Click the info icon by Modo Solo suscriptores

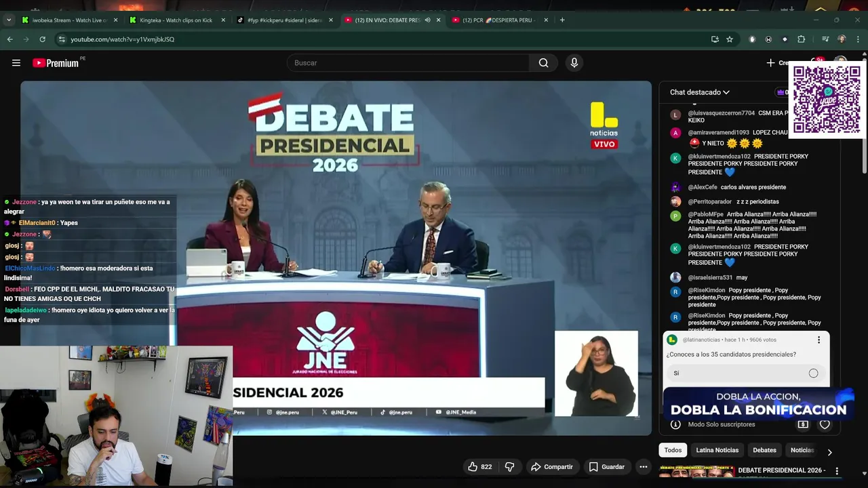click(x=675, y=424)
